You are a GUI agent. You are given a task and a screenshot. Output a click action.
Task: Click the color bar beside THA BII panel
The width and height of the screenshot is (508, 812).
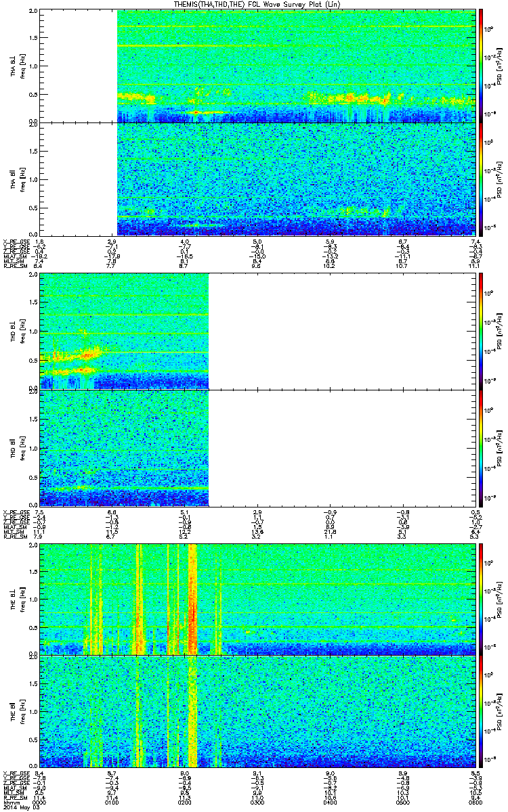pyautogui.click(x=480, y=178)
